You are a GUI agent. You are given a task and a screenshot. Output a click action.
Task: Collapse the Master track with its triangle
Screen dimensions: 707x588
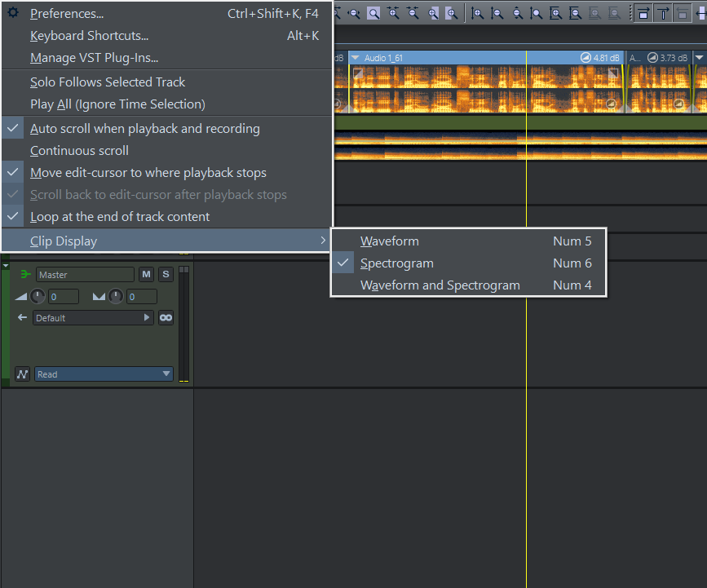[6, 266]
